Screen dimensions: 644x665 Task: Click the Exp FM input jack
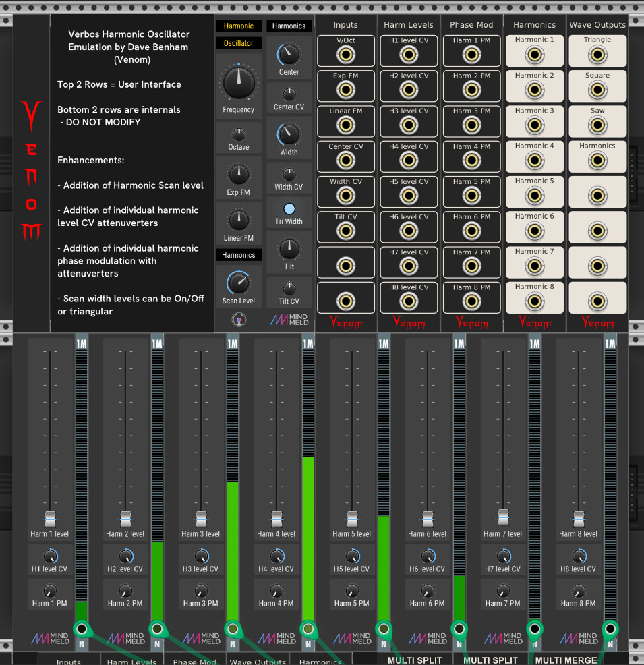(x=346, y=90)
